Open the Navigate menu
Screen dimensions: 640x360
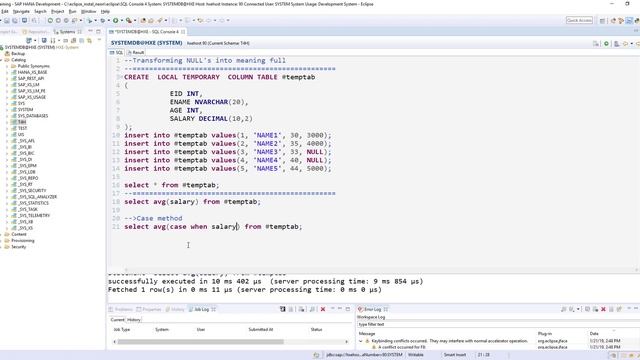click(21, 11)
